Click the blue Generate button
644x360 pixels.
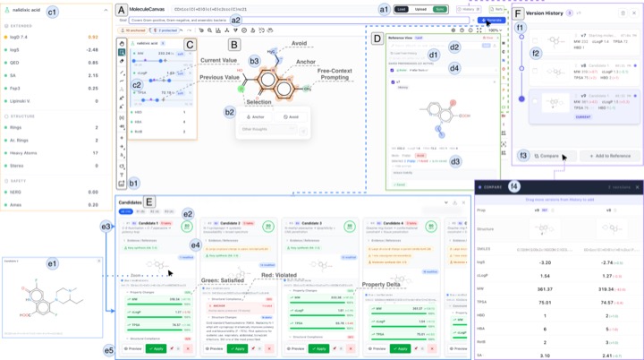click(492, 20)
